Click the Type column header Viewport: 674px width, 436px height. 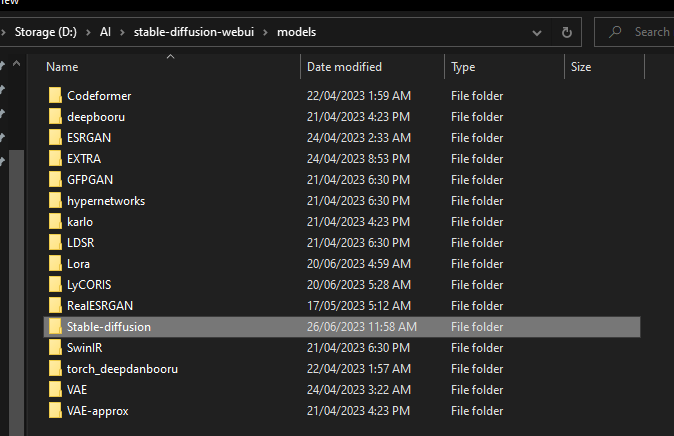tap(463, 67)
